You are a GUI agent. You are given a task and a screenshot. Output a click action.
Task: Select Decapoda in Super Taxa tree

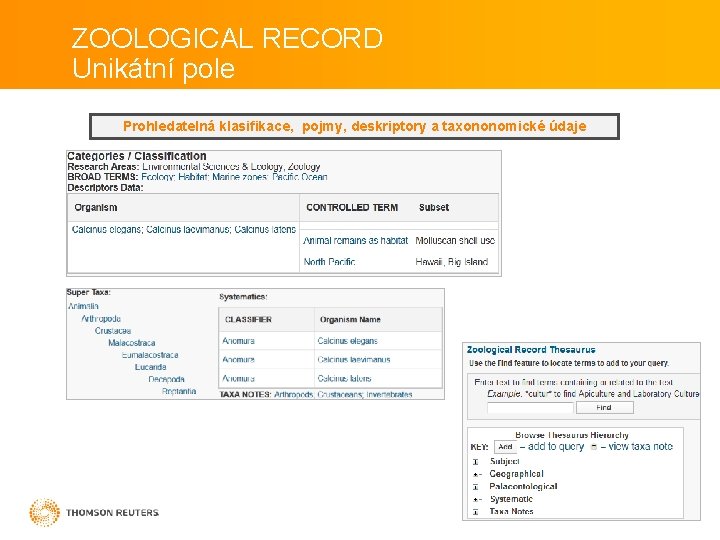[x=166, y=379]
